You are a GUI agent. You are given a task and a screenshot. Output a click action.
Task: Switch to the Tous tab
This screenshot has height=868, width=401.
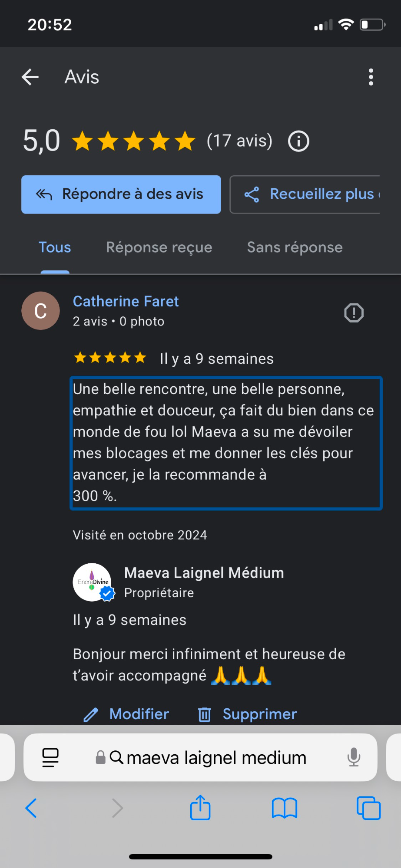pyautogui.click(x=55, y=247)
